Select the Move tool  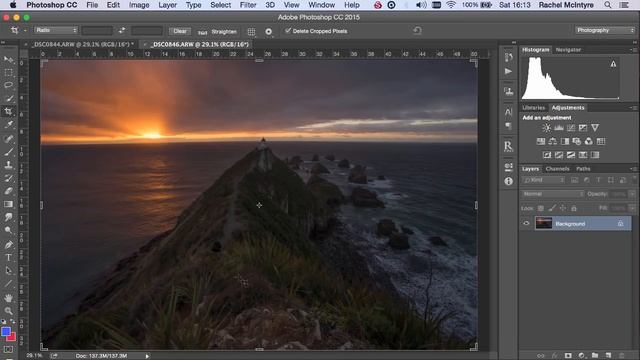click(x=8, y=60)
